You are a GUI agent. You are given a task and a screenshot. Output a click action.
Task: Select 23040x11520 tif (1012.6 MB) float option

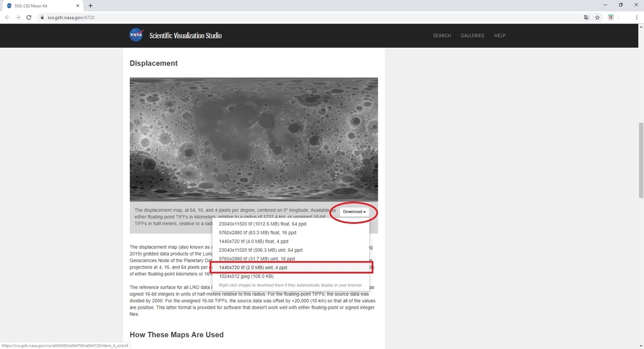point(290,224)
